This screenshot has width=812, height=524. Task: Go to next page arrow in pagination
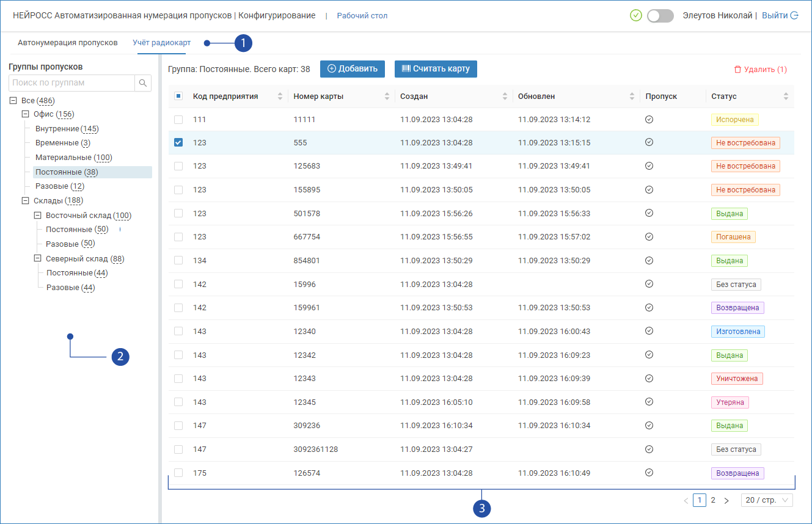click(726, 501)
